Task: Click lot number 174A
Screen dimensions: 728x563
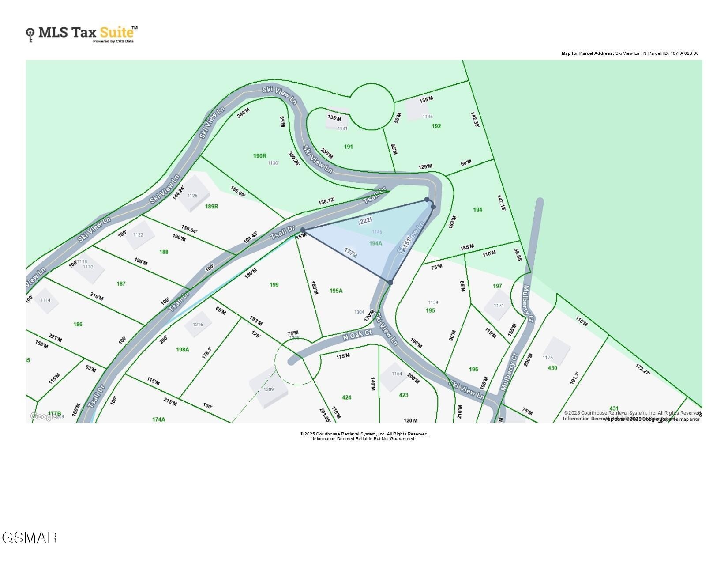Action: pos(159,419)
